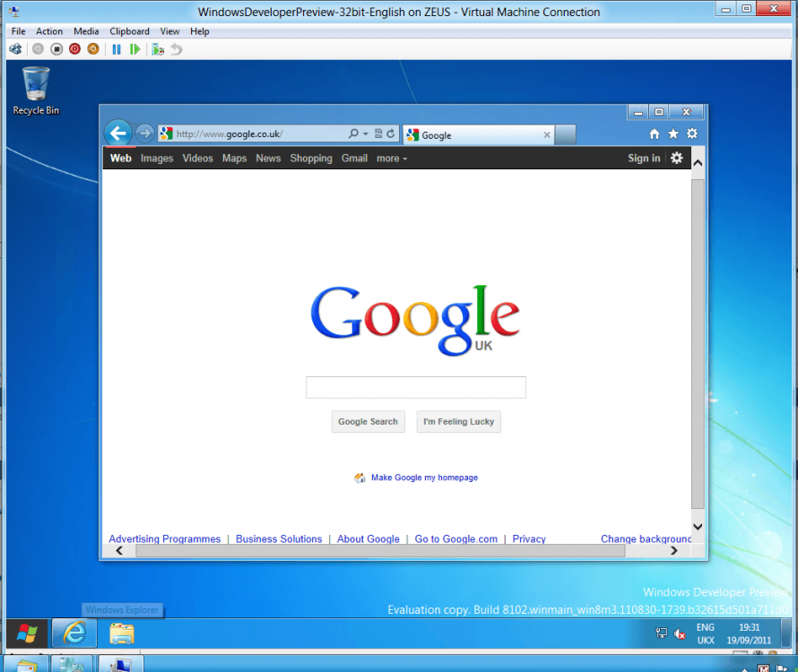Open the IE Tools gear icon
Screen dimensions: 798x672
coord(692,134)
